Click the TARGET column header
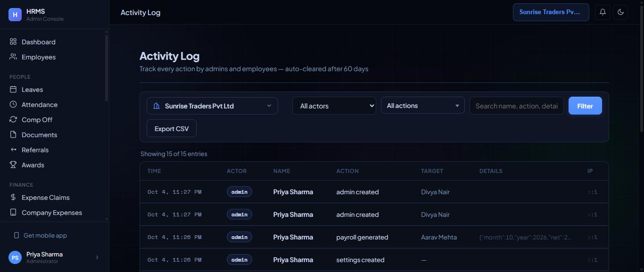The height and width of the screenshot is (272, 644). pos(432,171)
